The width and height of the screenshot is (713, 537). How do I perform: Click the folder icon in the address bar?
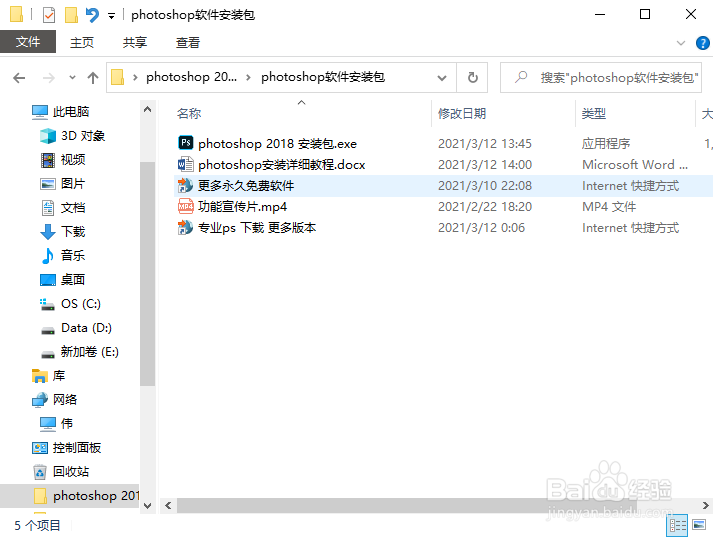point(118,77)
